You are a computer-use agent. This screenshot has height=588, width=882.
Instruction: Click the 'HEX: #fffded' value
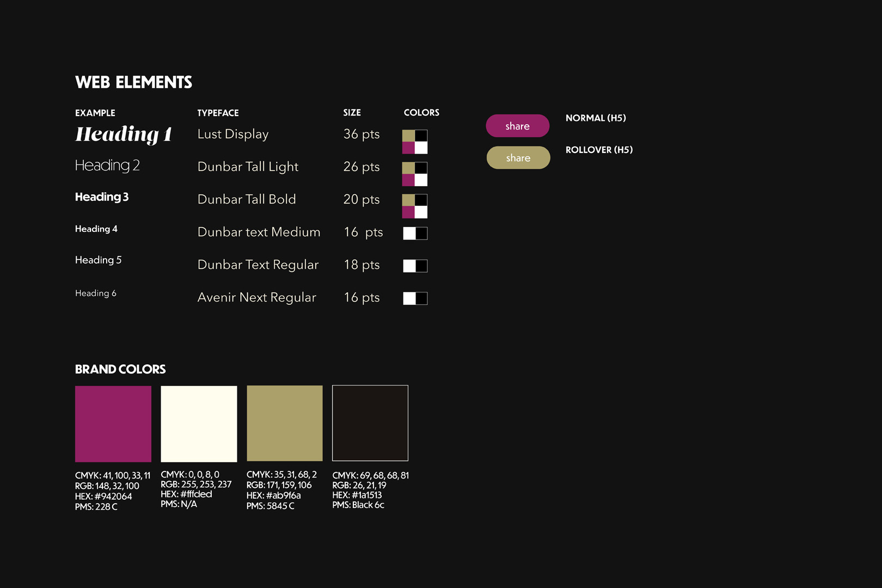tap(186, 494)
